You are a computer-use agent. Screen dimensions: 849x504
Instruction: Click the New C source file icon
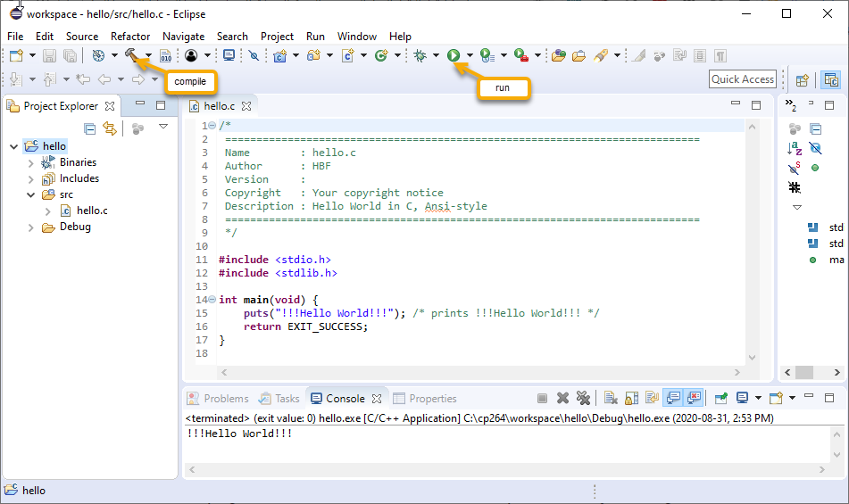coord(348,55)
